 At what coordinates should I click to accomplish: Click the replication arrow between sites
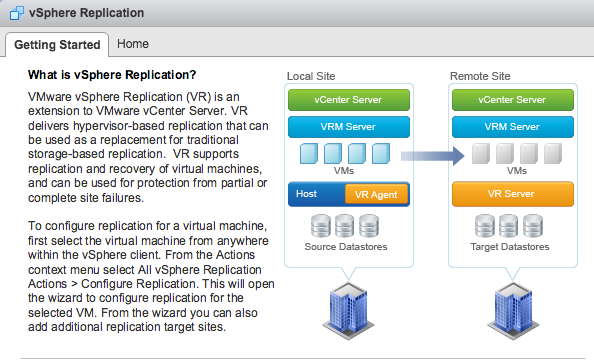pyautogui.click(x=432, y=156)
